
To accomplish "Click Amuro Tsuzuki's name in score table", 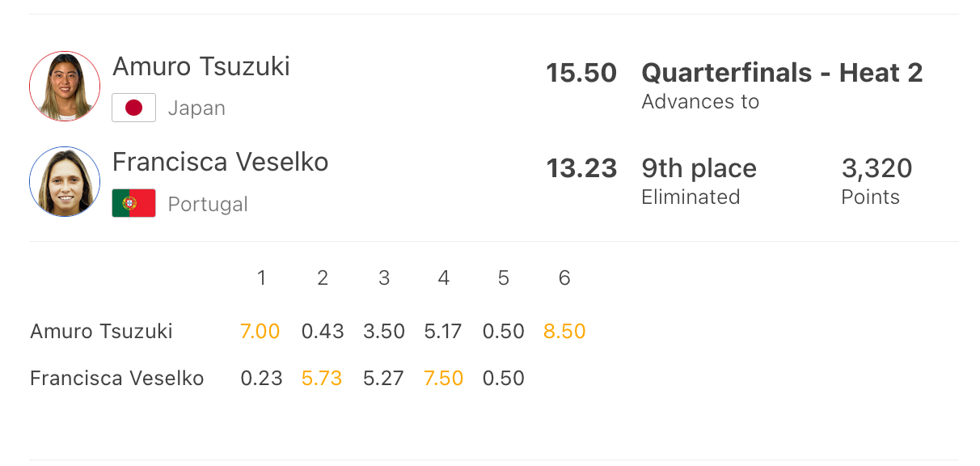I will click(101, 331).
